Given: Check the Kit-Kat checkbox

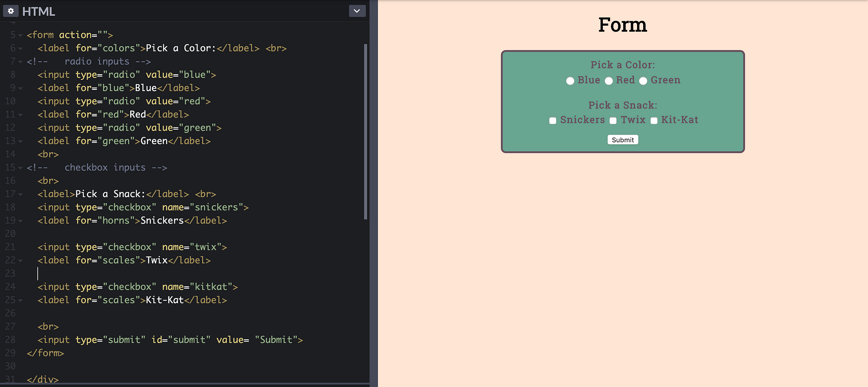Looking at the screenshot, I should 654,121.
